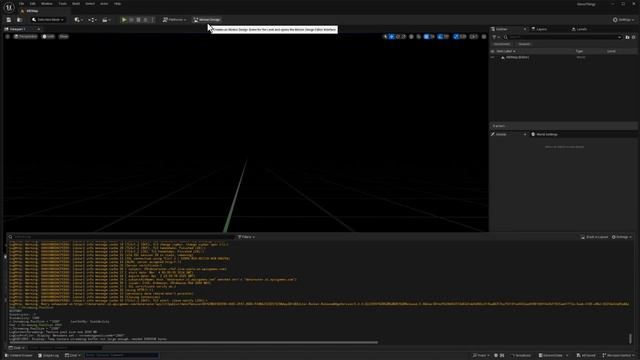640x360 pixels.
Task: Select the translate gizmo tool in viewport
Action: (x=391, y=37)
